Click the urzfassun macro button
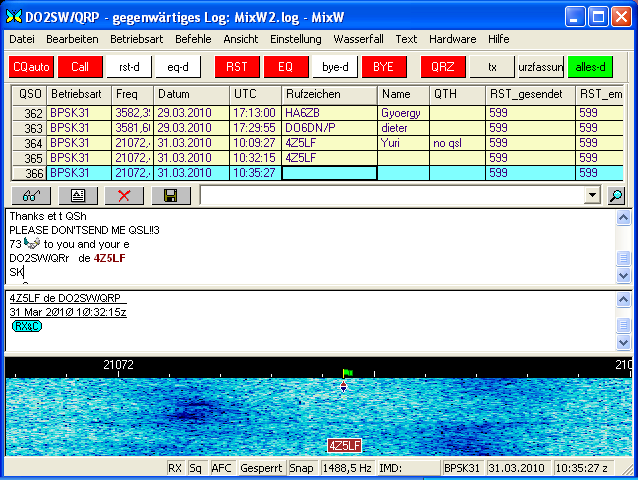639x481 pixels. click(x=541, y=67)
